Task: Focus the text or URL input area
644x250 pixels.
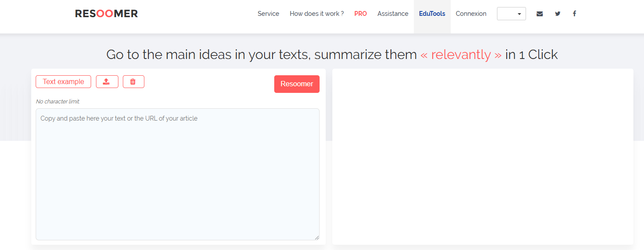Action: coord(177,174)
